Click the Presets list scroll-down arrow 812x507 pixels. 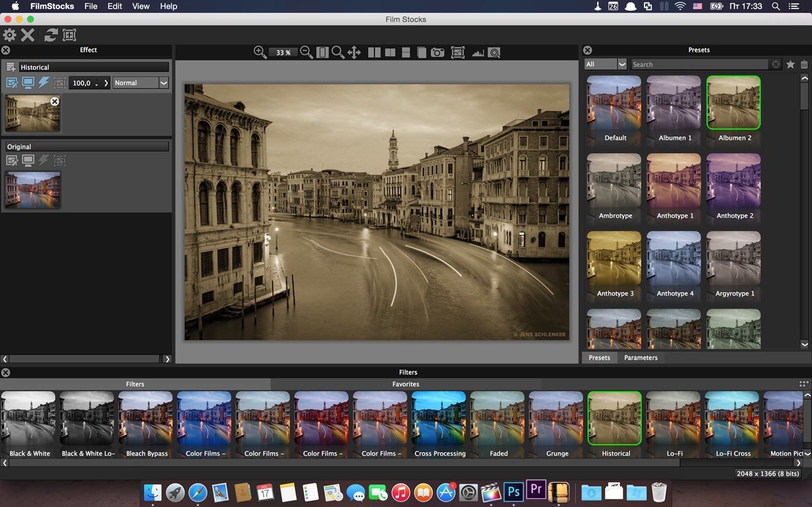coord(805,344)
